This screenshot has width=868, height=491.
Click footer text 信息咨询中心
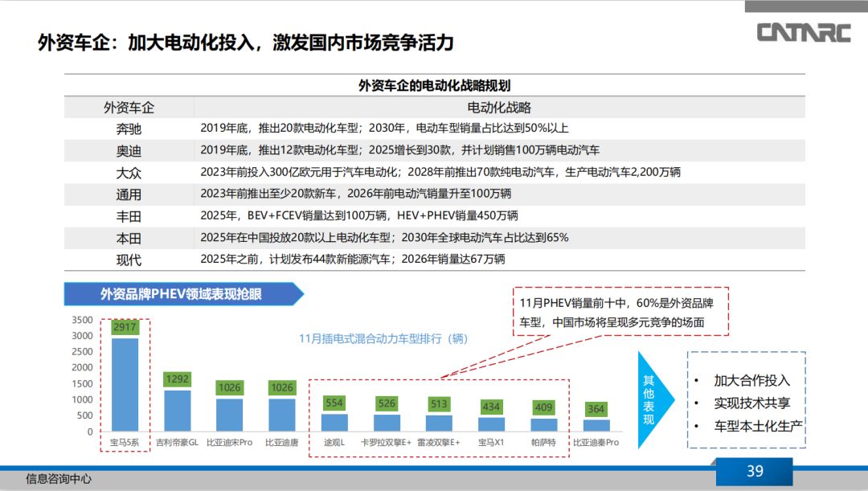click(x=59, y=479)
